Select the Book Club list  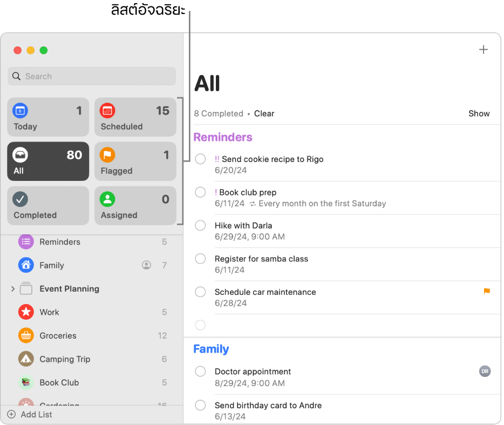[x=92, y=382]
